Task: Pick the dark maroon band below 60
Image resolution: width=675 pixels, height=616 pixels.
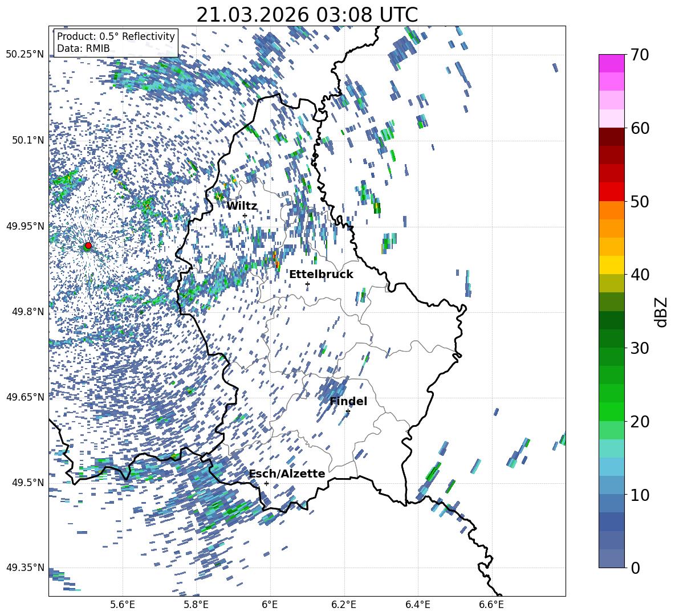Action: 612,137
